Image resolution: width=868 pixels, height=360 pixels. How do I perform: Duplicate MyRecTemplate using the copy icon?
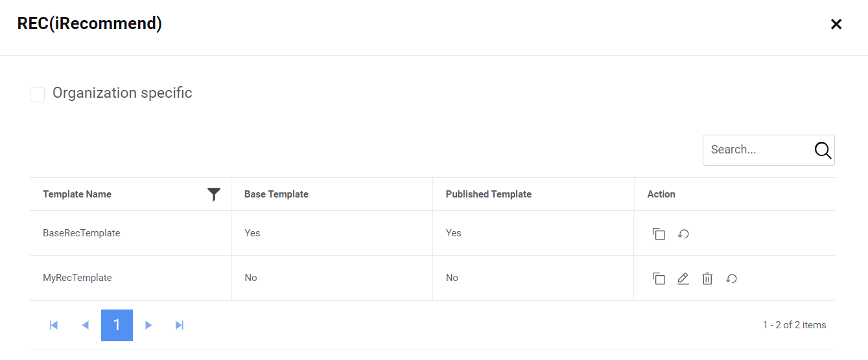point(659,278)
